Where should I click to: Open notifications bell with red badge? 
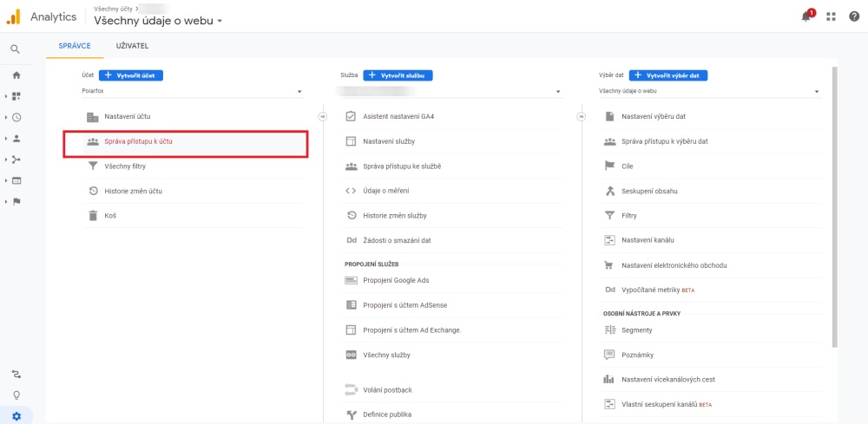click(807, 16)
